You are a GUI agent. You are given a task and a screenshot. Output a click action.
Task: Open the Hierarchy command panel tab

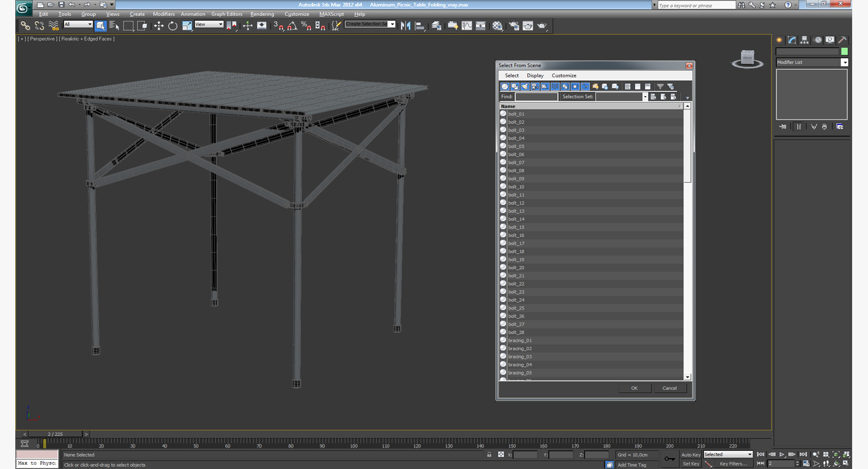tap(805, 40)
